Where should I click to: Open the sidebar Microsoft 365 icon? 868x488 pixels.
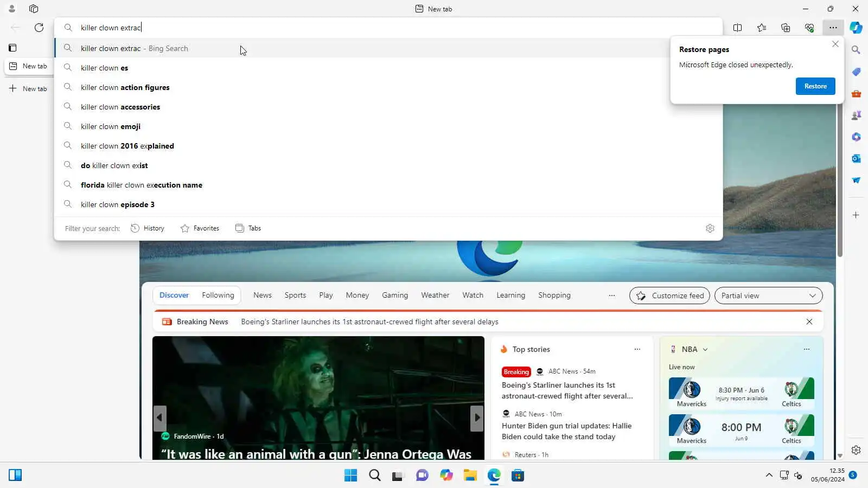click(x=856, y=137)
